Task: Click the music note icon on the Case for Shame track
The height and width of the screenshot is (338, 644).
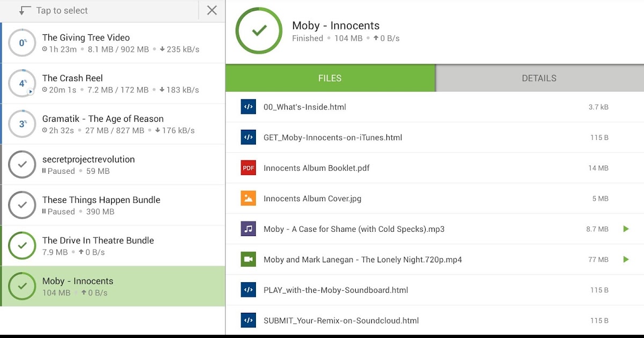Action: click(248, 229)
